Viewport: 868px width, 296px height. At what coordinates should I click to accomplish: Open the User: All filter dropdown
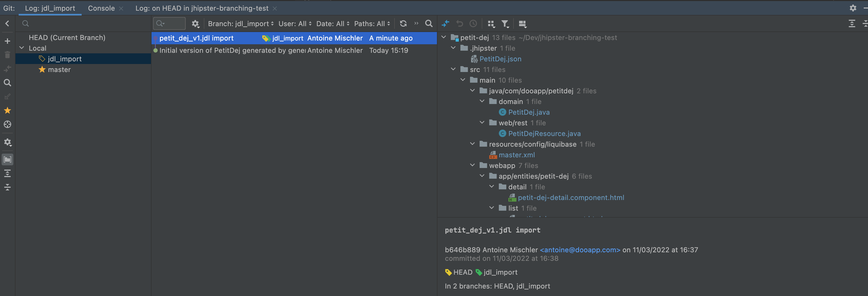coord(295,23)
